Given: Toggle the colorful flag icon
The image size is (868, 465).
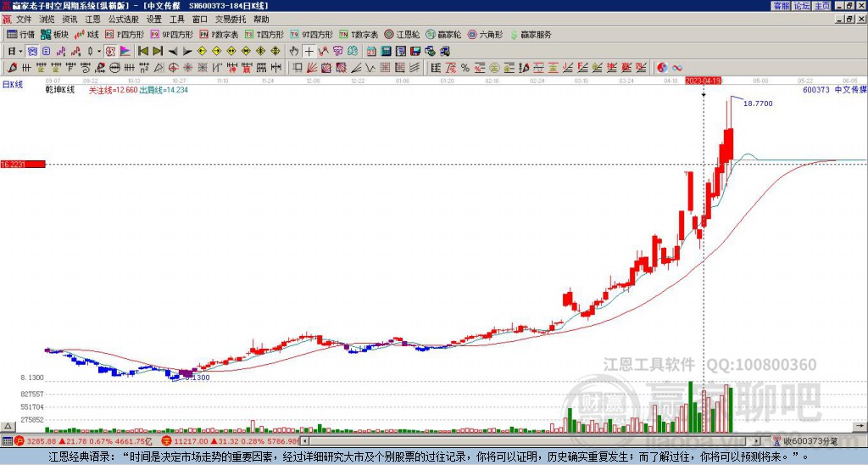Looking at the screenshot, I should pos(125,52).
